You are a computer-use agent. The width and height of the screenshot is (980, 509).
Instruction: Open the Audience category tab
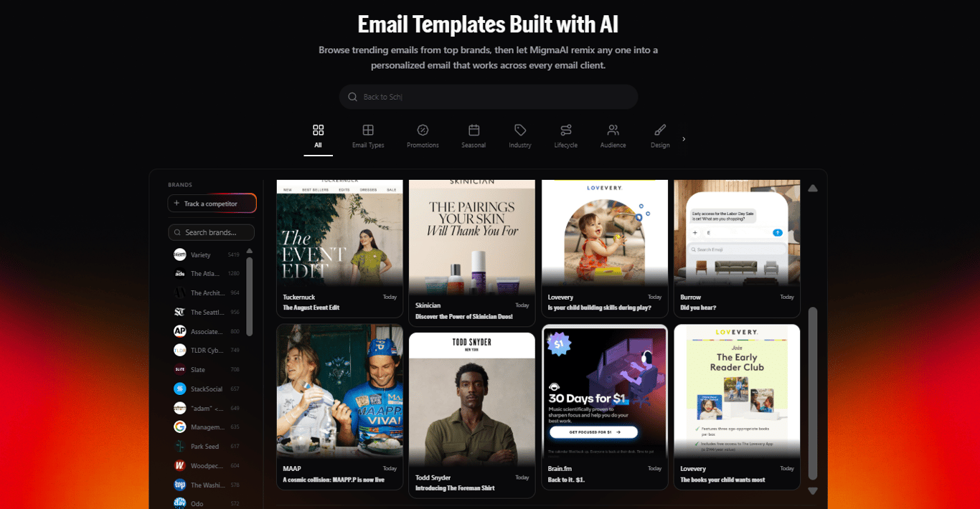pos(613,136)
